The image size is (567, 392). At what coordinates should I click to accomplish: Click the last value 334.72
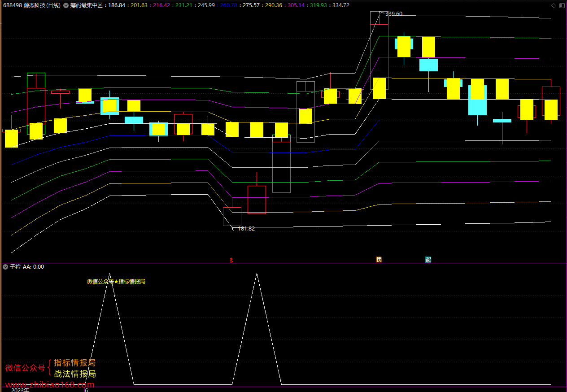coord(341,5)
